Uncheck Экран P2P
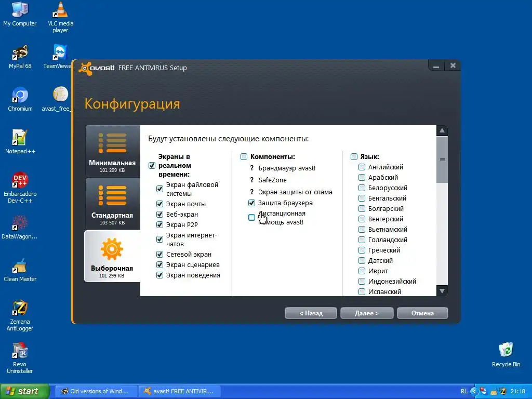The height and width of the screenshot is (399, 532). click(x=160, y=224)
